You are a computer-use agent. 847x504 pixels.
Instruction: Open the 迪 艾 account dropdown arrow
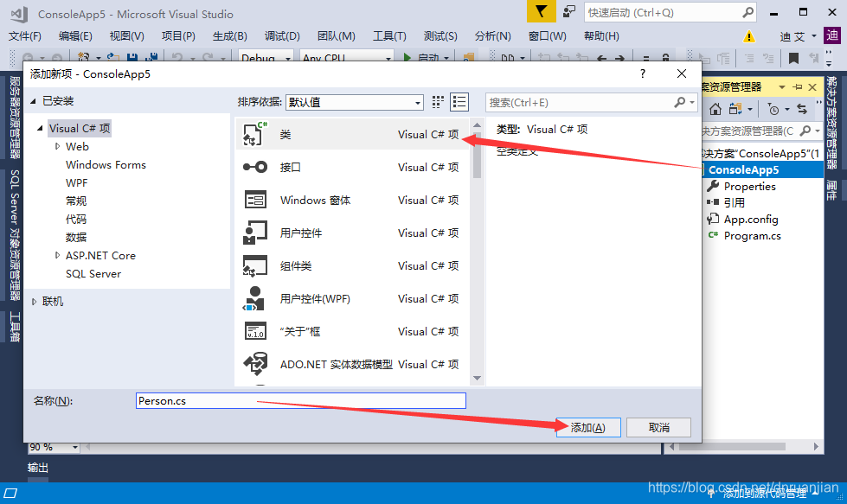814,36
